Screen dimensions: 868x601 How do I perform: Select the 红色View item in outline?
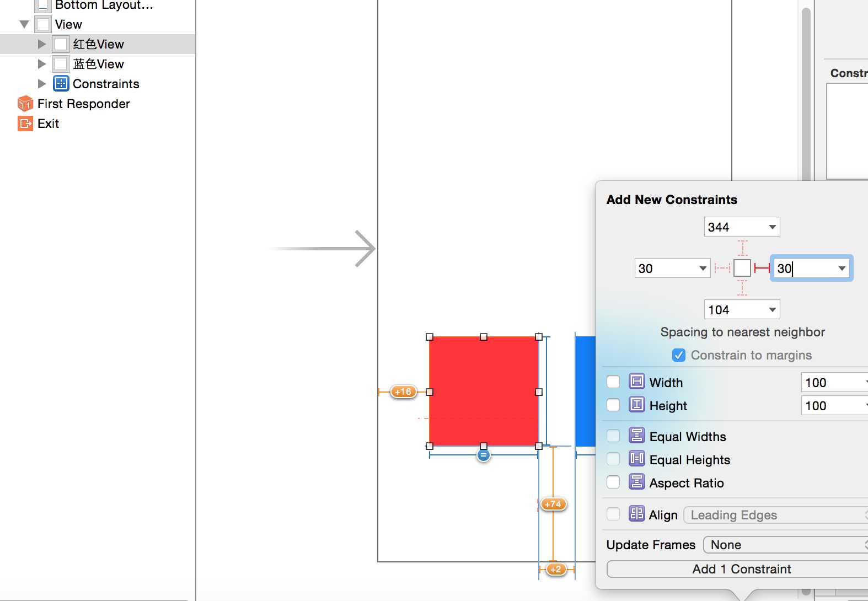pyautogui.click(x=98, y=44)
